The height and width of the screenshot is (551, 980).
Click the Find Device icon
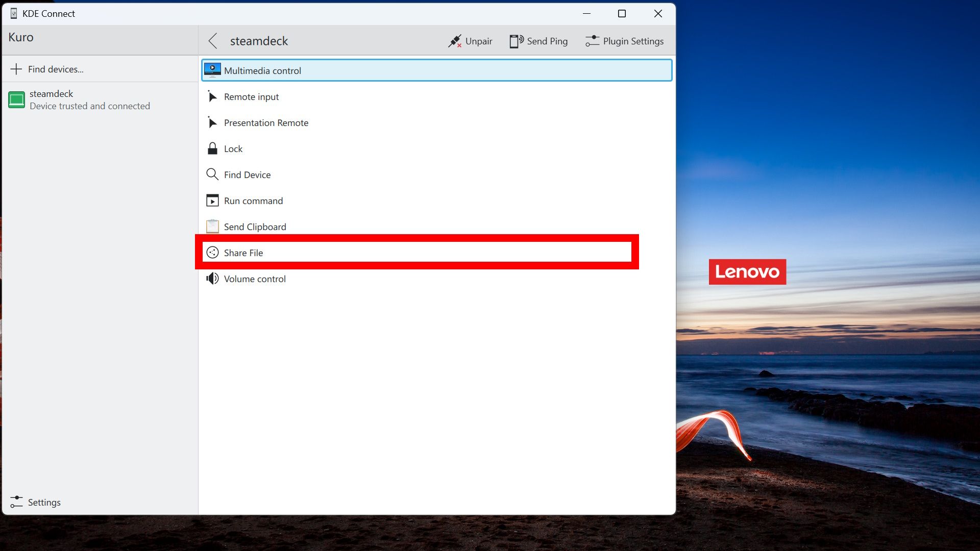click(x=213, y=174)
